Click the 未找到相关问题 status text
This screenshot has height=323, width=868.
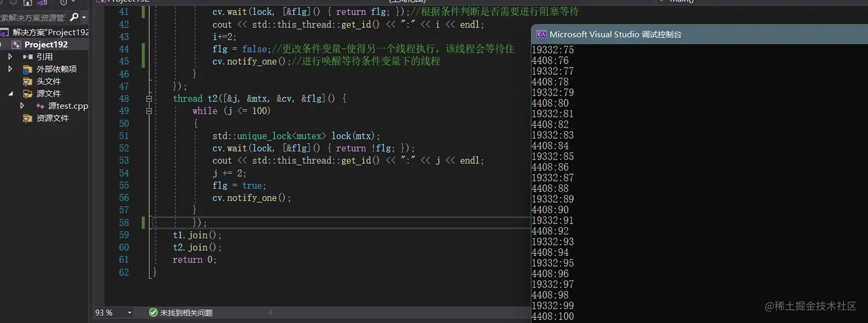coord(187,313)
